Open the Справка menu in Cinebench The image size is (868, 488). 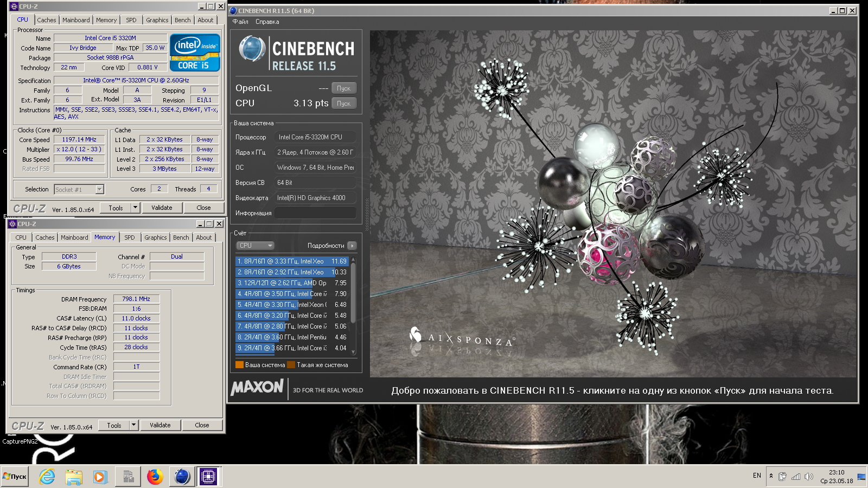(x=267, y=22)
